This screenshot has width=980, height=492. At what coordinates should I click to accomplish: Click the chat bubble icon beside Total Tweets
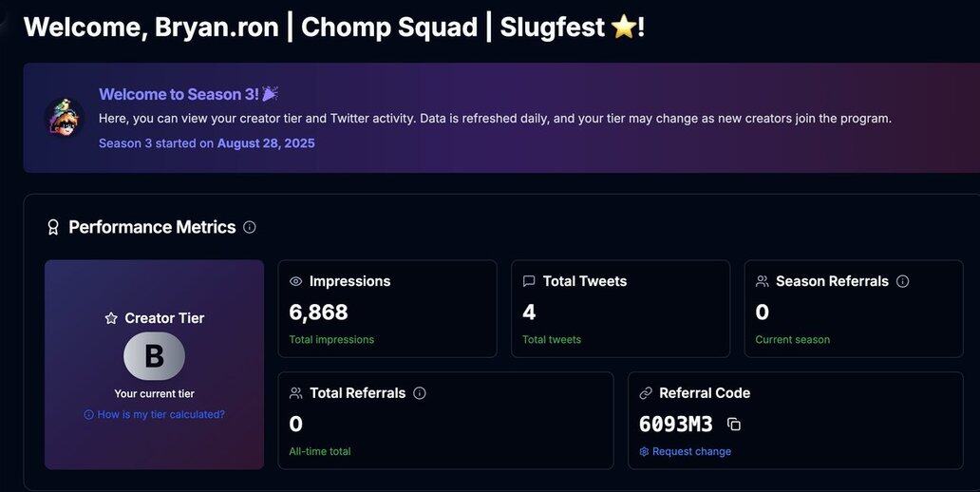529,281
